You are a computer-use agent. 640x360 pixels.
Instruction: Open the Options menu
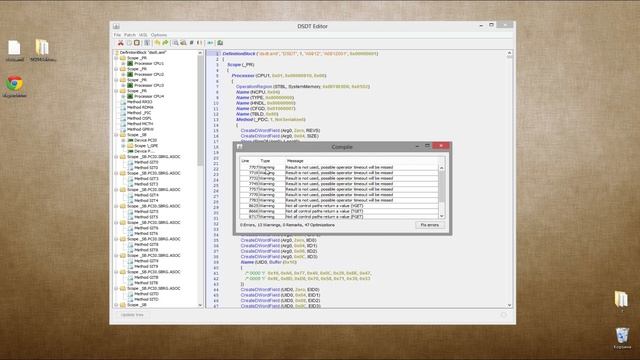(x=159, y=35)
